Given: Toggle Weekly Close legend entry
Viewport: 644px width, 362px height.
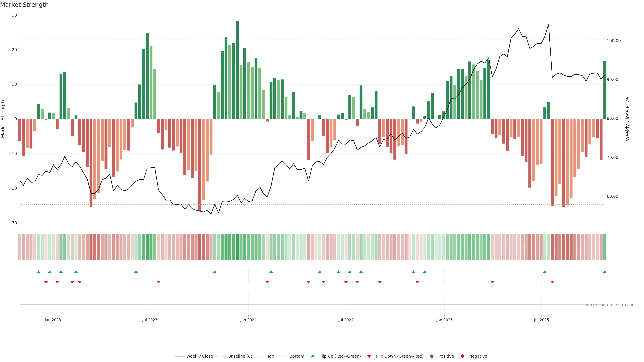Looking at the screenshot, I should 194,356.
